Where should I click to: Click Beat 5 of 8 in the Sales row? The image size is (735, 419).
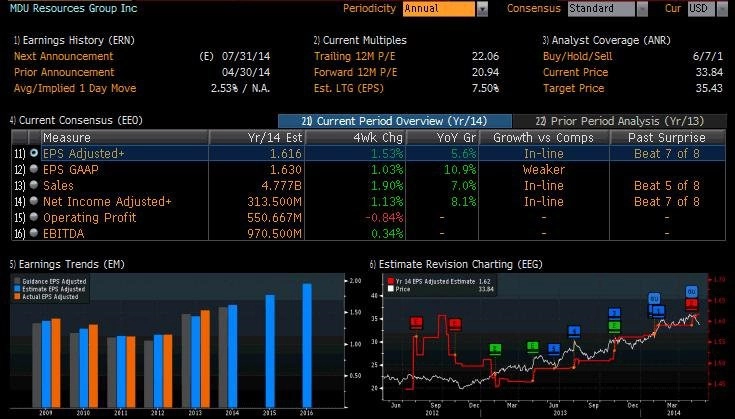(667, 185)
